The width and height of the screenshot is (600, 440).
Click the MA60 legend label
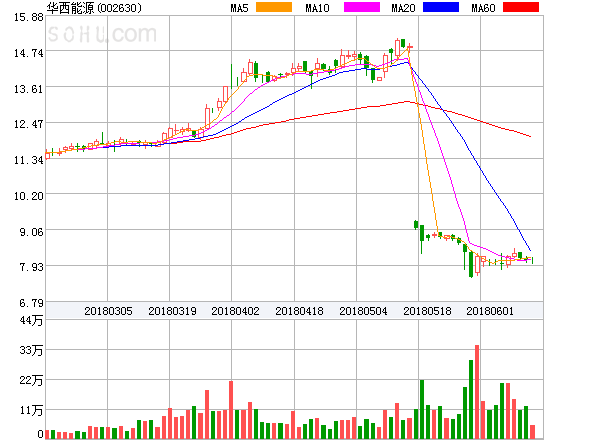click(x=483, y=8)
